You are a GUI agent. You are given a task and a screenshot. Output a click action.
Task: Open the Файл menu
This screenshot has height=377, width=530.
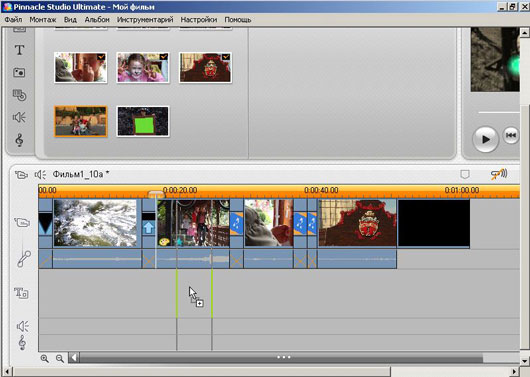coord(13,20)
